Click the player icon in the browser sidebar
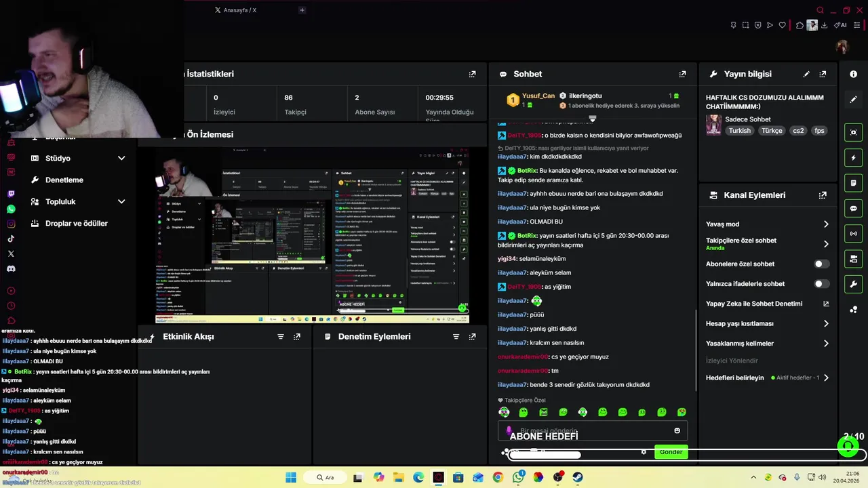The height and width of the screenshot is (488, 868). pyautogui.click(x=11, y=291)
